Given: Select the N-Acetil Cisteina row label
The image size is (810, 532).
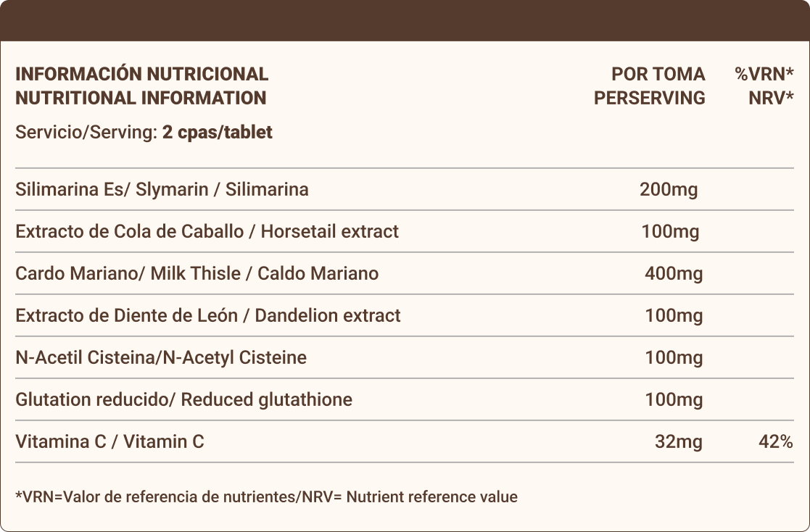Looking at the screenshot, I should coord(161,357).
